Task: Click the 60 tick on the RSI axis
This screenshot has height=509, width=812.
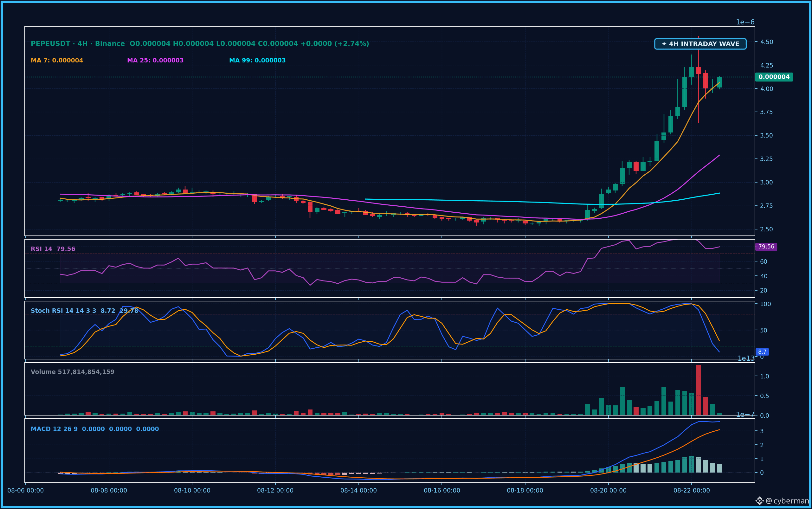Action: click(764, 261)
